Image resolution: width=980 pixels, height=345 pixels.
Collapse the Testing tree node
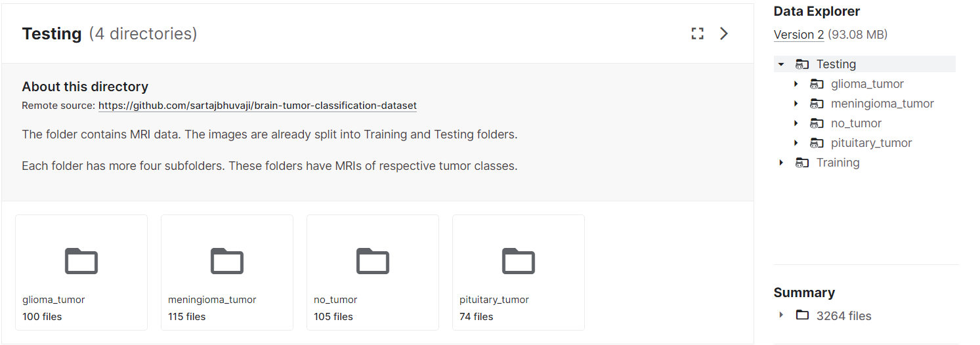(x=781, y=64)
